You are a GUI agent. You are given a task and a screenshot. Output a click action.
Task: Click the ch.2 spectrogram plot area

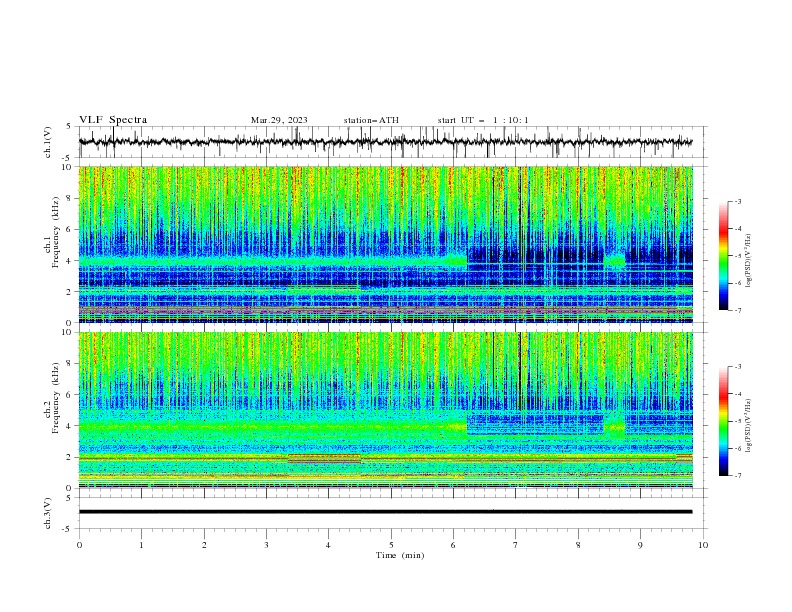[385, 410]
